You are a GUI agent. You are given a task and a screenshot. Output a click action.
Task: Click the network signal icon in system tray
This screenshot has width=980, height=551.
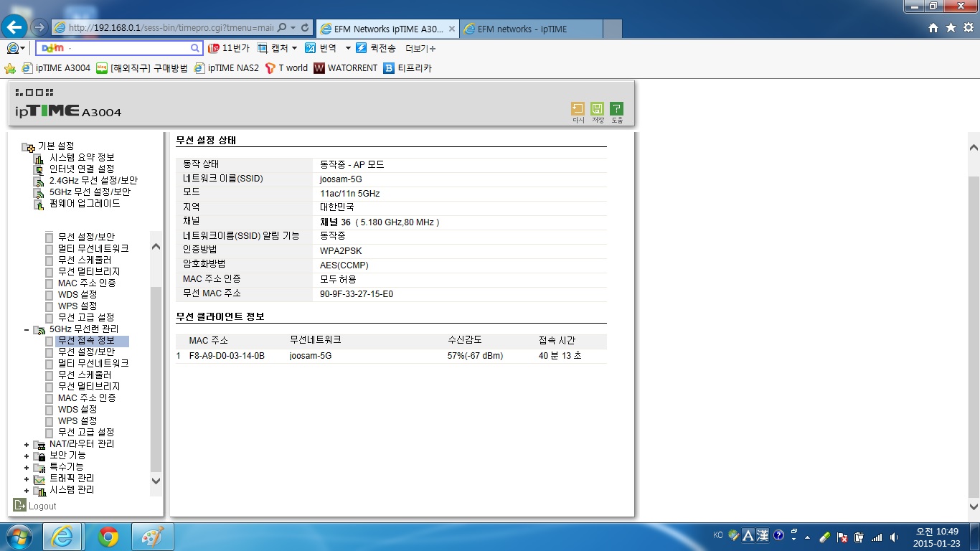(876, 537)
